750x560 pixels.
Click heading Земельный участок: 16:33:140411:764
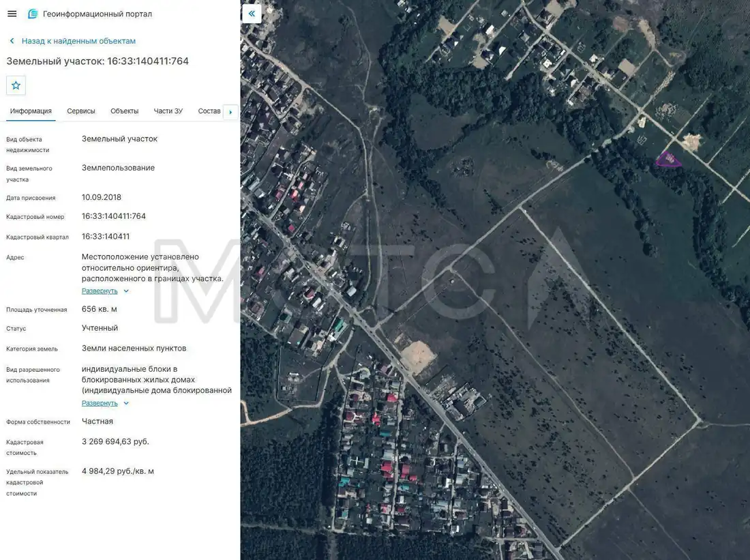pos(97,61)
